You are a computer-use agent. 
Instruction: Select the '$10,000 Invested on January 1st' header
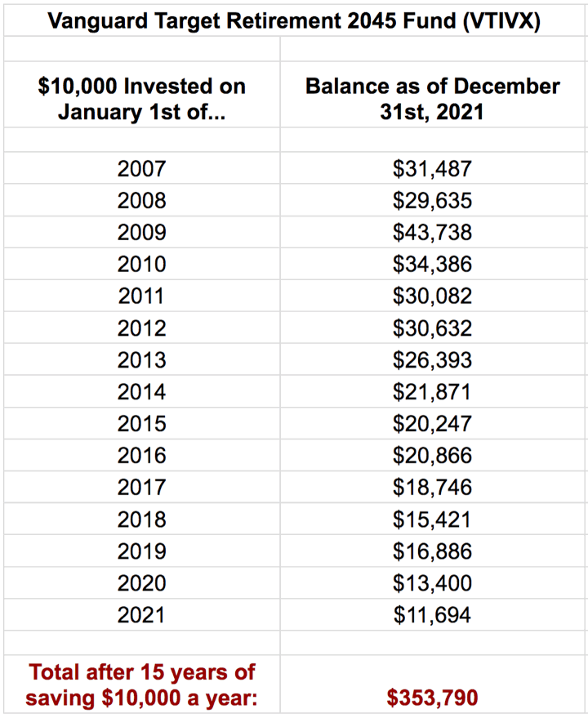pyautogui.click(x=141, y=98)
